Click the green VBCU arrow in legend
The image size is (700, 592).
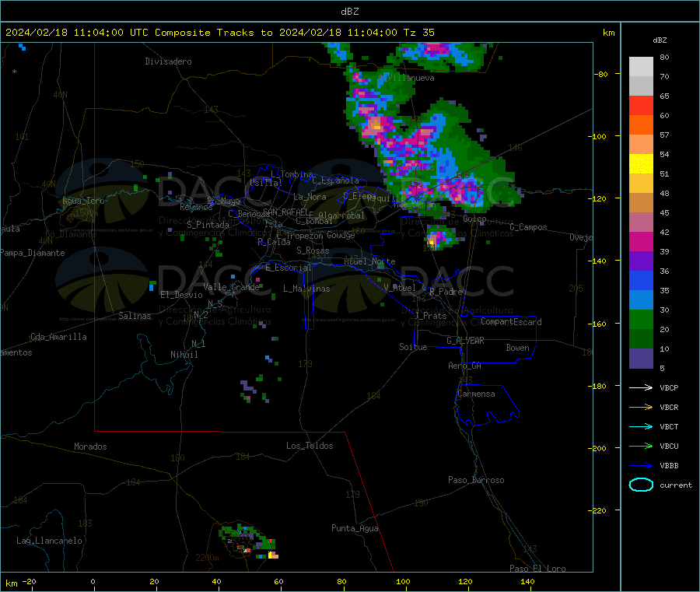641,446
